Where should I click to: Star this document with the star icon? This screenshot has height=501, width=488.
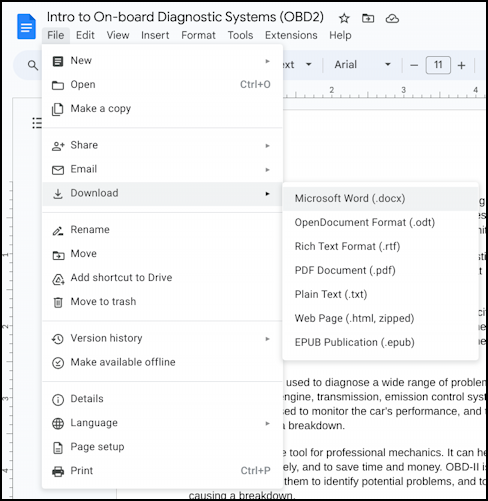pyautogui.click(x=344, y=18)
